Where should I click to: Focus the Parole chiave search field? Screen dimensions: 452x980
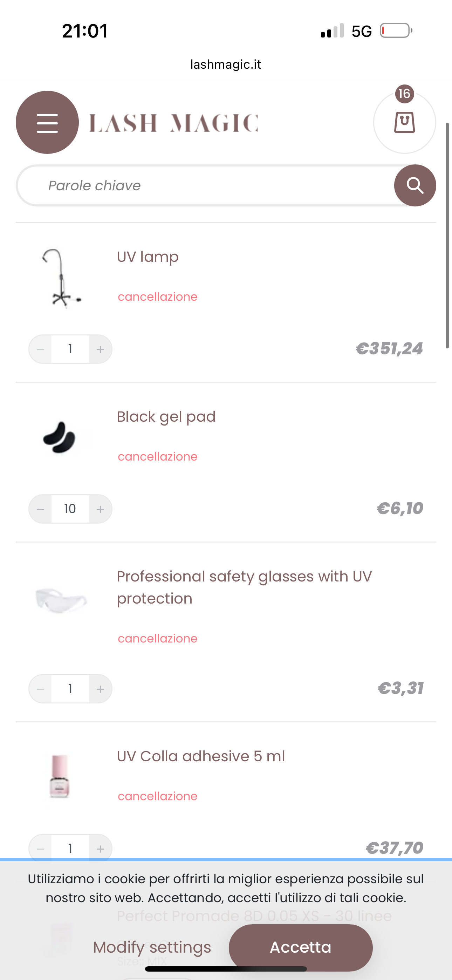(x=205, y=186)
